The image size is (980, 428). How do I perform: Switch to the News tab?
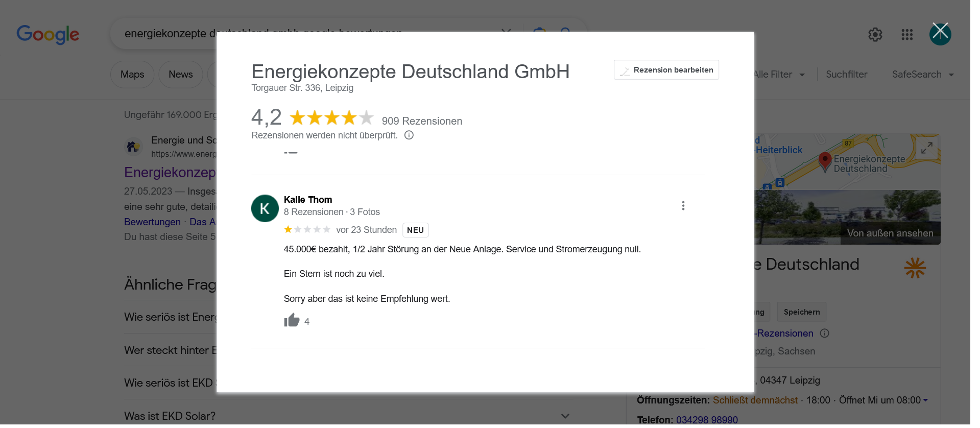point(181,75)
